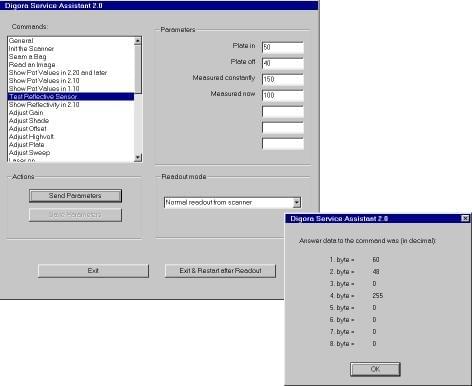
Task: Select General in the Commands list
Action: click(71, 41)
